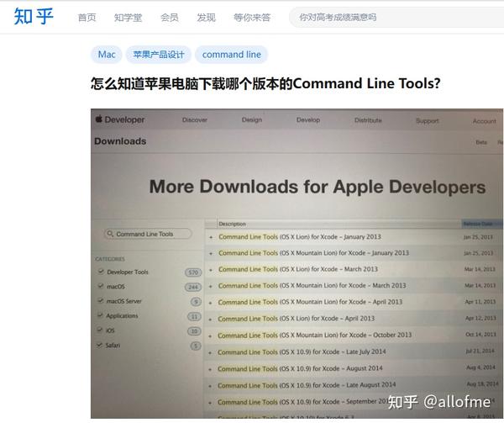This screenshot has height=423, width=504.
Task: Open the Discover tab in Apple Developer
Action: [195, 120]
